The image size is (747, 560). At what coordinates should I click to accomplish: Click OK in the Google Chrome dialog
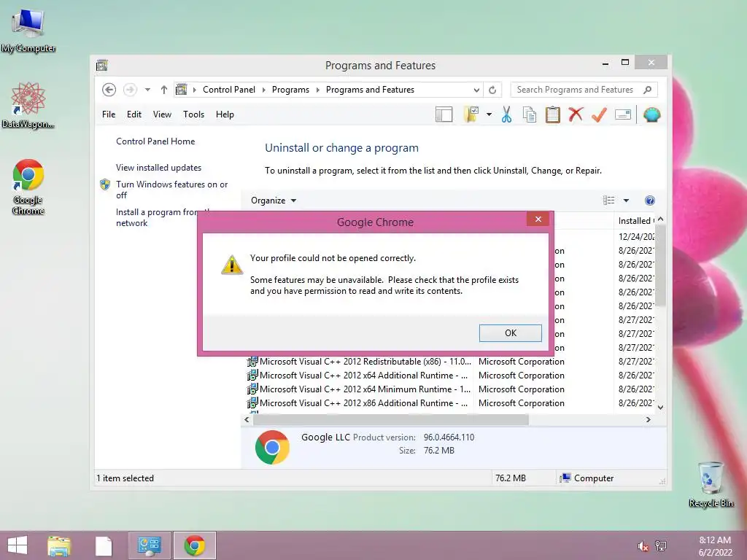(510, 332)
